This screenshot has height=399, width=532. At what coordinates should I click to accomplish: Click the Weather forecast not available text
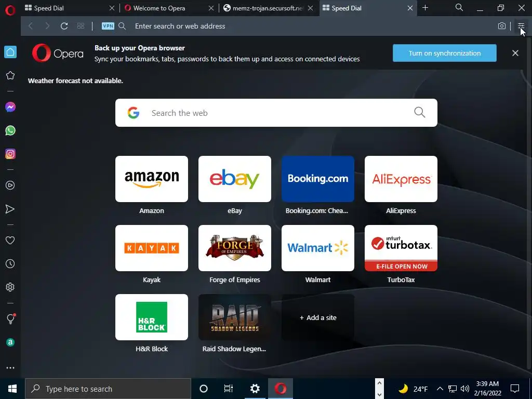(75, 81)
